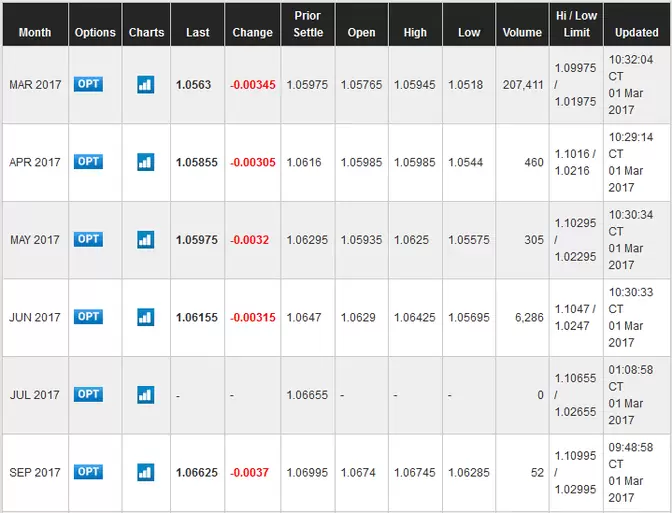Click the OPT button for MAY 2017
672x513 pixels.
pos(88,240)
